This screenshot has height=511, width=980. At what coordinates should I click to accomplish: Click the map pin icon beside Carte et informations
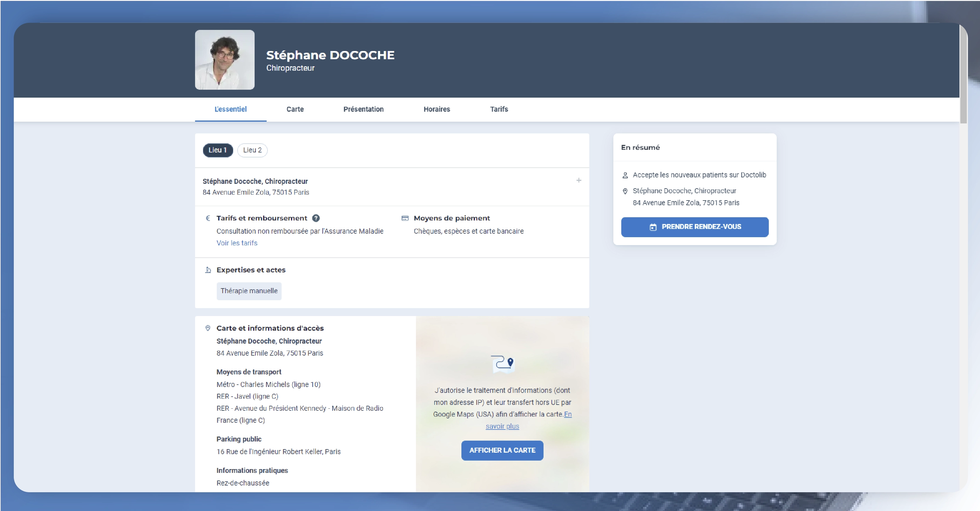(208, 328)
